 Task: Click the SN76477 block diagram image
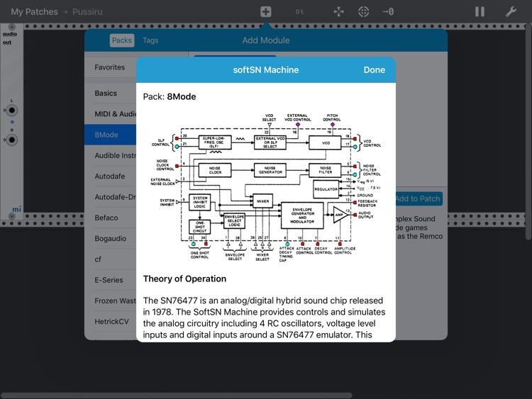(x=266, y=188)
